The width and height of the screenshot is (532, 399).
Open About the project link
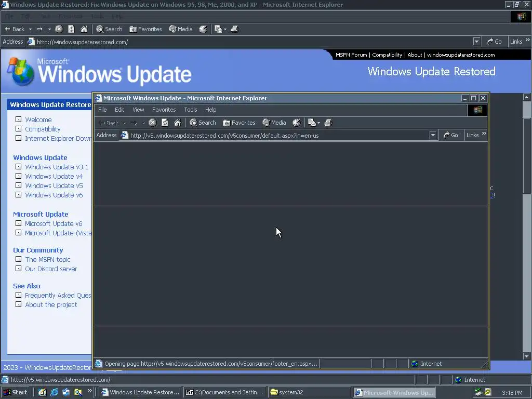[x=51, y=304]
